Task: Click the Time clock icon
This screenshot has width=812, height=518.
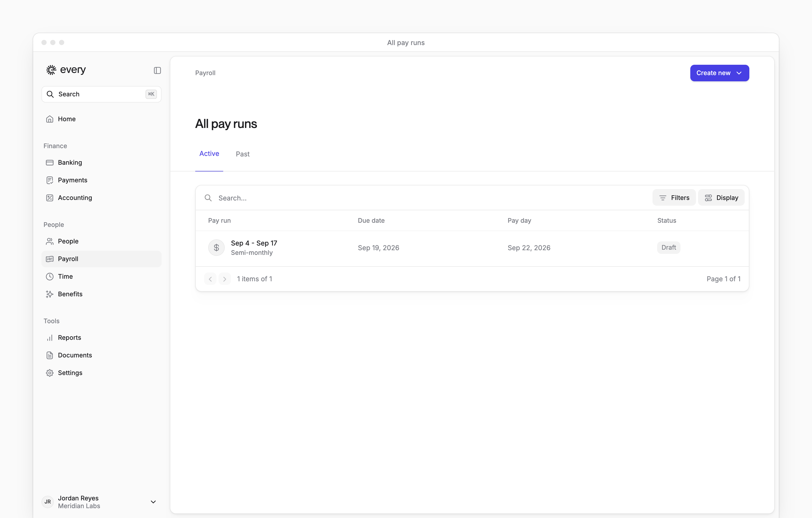Action: tap(49, 277)
